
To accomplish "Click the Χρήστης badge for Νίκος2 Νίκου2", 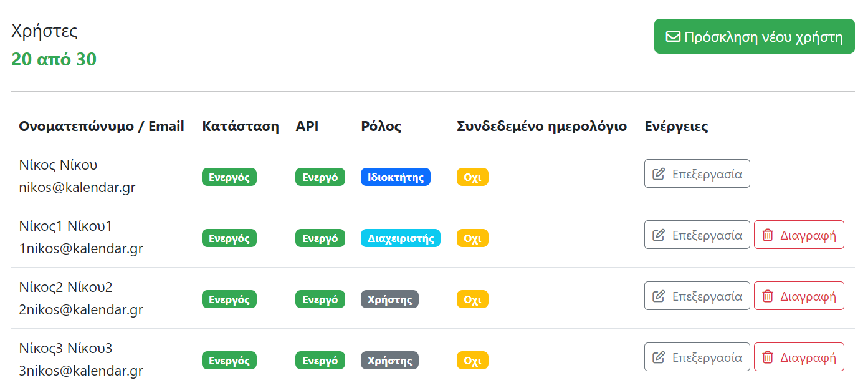I will [x=389, y=299].
